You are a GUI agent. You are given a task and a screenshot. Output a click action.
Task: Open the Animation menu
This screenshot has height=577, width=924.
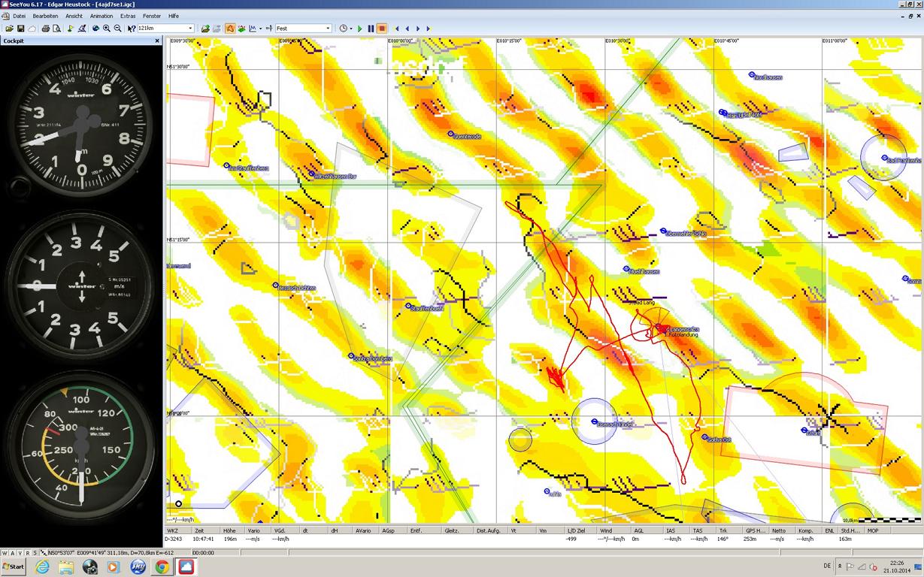pos(101,16)
